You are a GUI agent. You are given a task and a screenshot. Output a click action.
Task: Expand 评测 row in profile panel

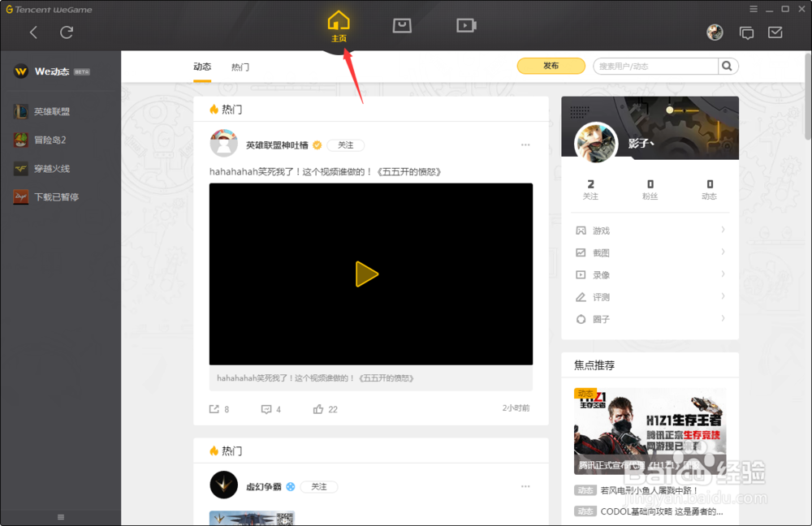(x=650, y=297)
